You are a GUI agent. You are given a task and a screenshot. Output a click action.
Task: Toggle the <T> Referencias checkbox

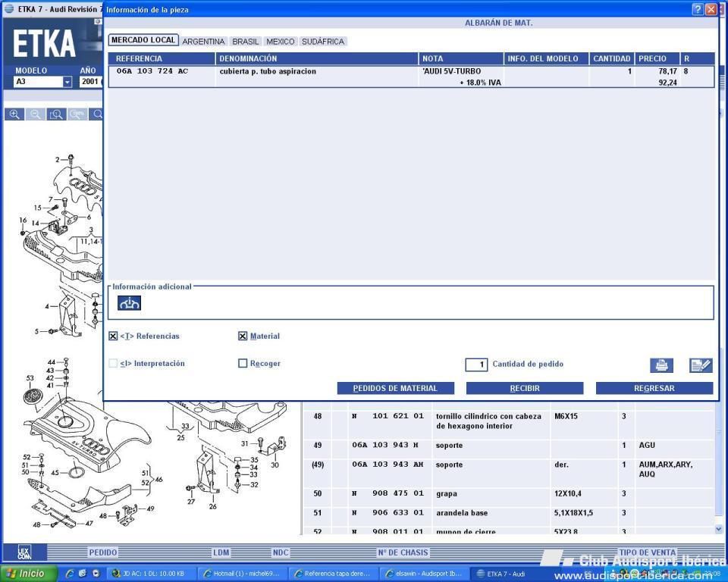pos(113,336)
